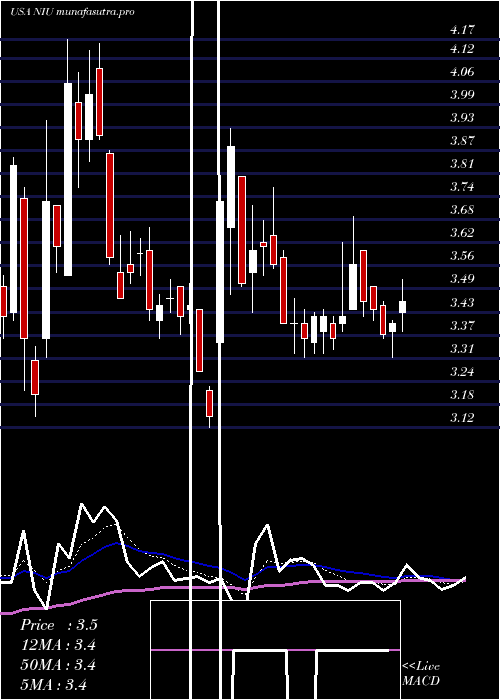Click the 3.93 price axis label
Image resolution: width=500 pixels, height=700 pixels.
[x=462, y=117]
